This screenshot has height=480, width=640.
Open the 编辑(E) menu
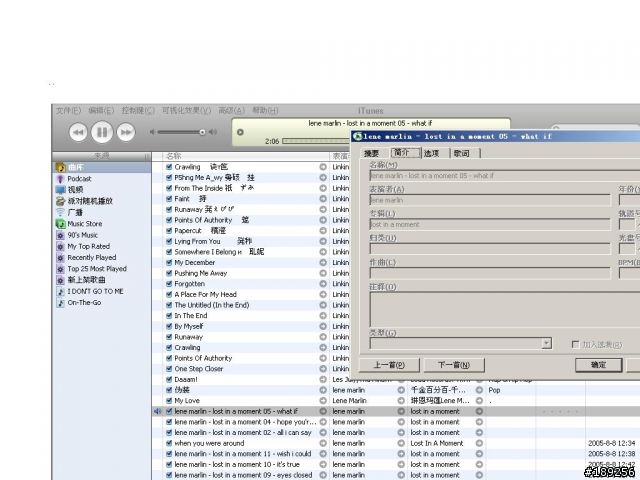101,111
